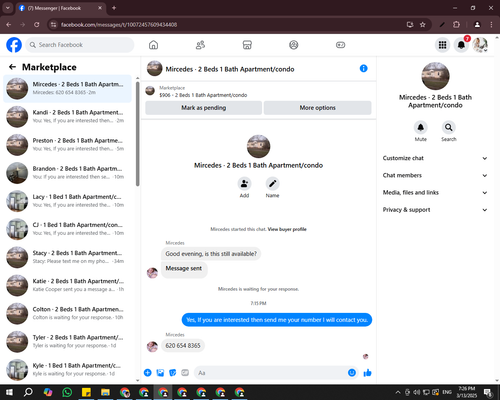Open Kyle 1 Bed conversation
This screenshot has width=500, height=400.
tap(67, 370)
